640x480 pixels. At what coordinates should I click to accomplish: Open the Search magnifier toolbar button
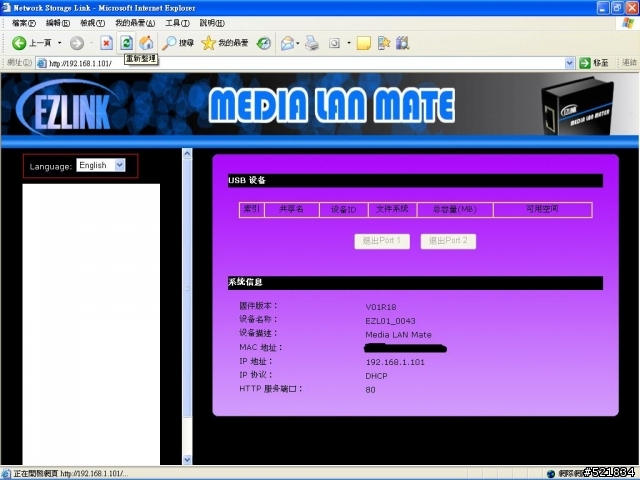pyautogui.click(x=178, y=43)
